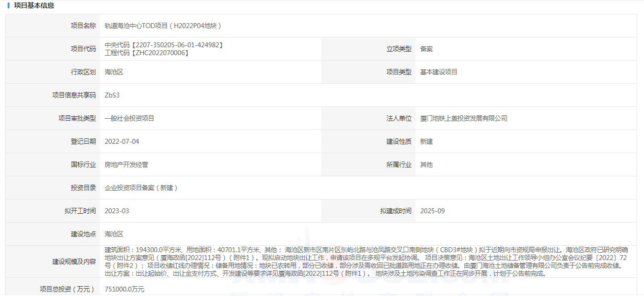Screen dimensions: 644x296
Task: Click the 项目基本信息 section heading
Action: pos(34,5)
